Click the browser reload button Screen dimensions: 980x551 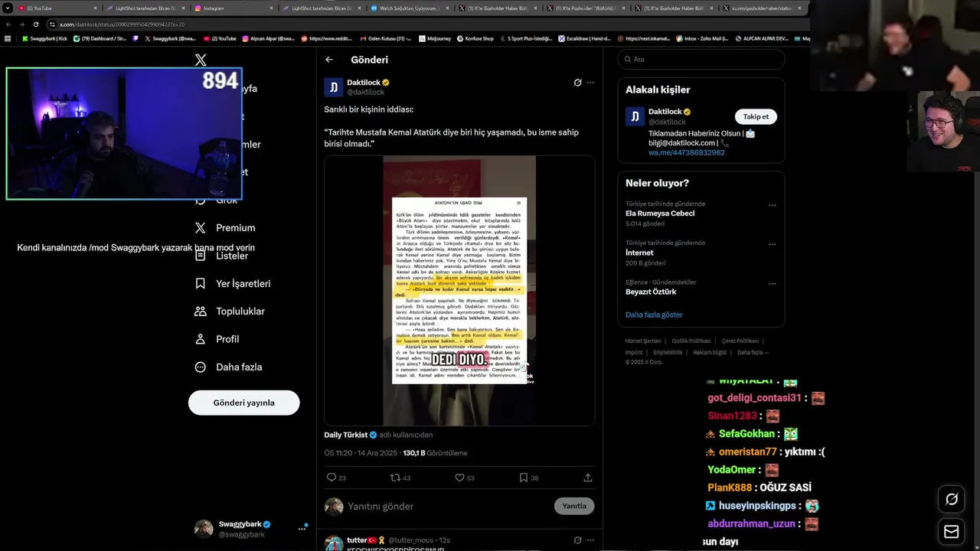tap(35, 24)
